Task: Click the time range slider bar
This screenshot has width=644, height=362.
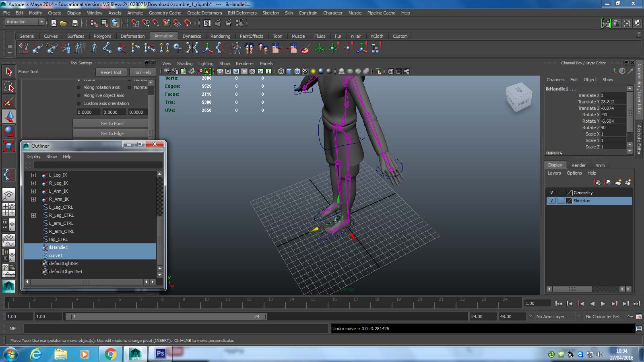Action: tap(166, 317)
